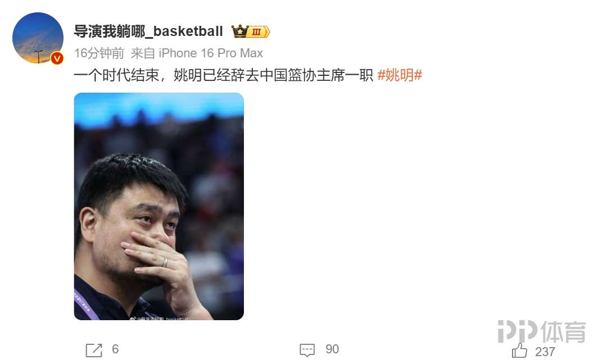Open the 导演我躺哪_basketball profile name
Image resolution: width=607 pixels, height=364 pixels.
(148, 31)
